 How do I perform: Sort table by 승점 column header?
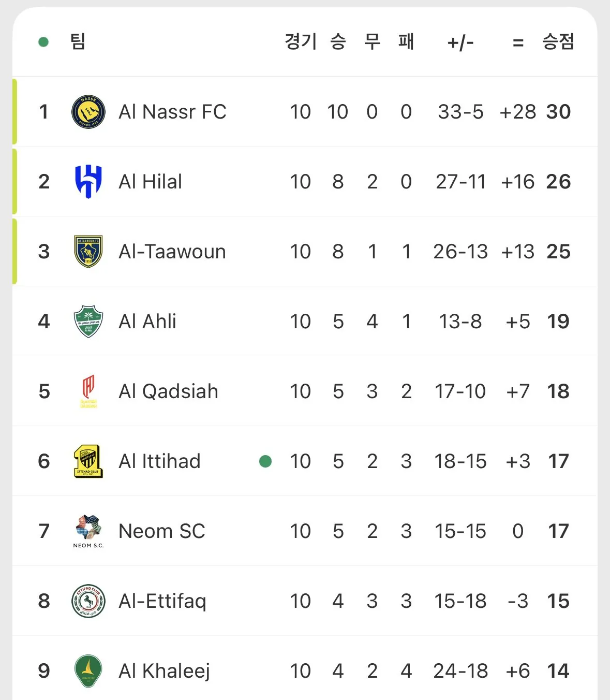pos(558,42)
